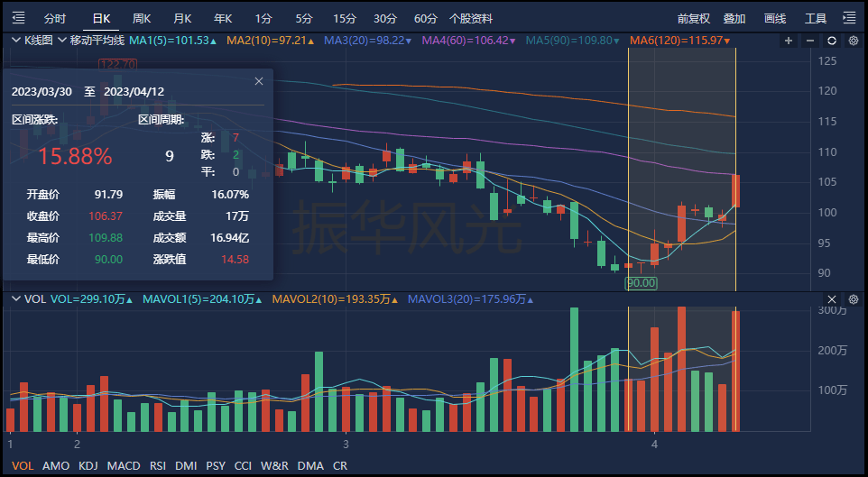Viewport: 868px width, 477px height.
Task: Select the VOL indicator tab
Action: 23,466
